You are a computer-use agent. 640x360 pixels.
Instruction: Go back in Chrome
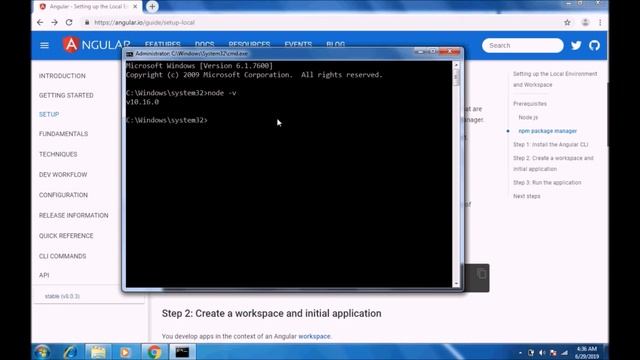[x=40, y=22]
